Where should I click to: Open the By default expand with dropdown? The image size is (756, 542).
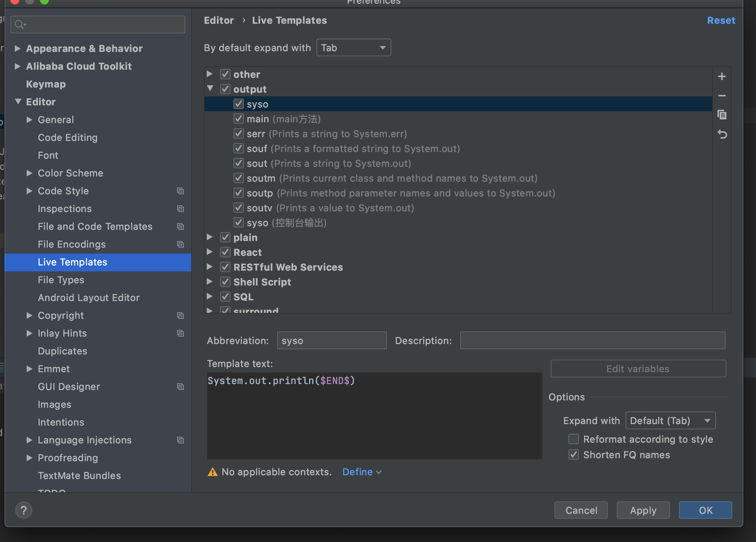point(354,48)
